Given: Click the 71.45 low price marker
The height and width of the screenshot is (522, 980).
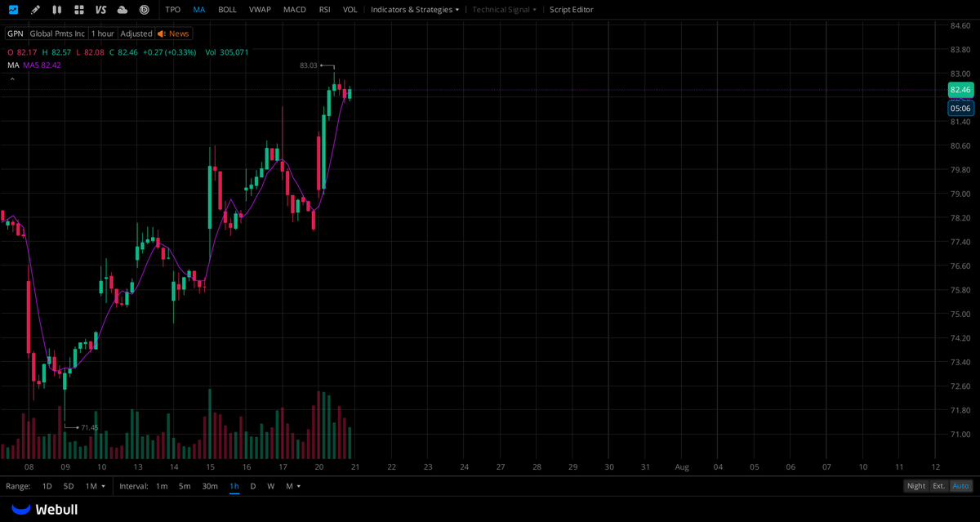Looking at the screenshot, I should click(90, 427).
